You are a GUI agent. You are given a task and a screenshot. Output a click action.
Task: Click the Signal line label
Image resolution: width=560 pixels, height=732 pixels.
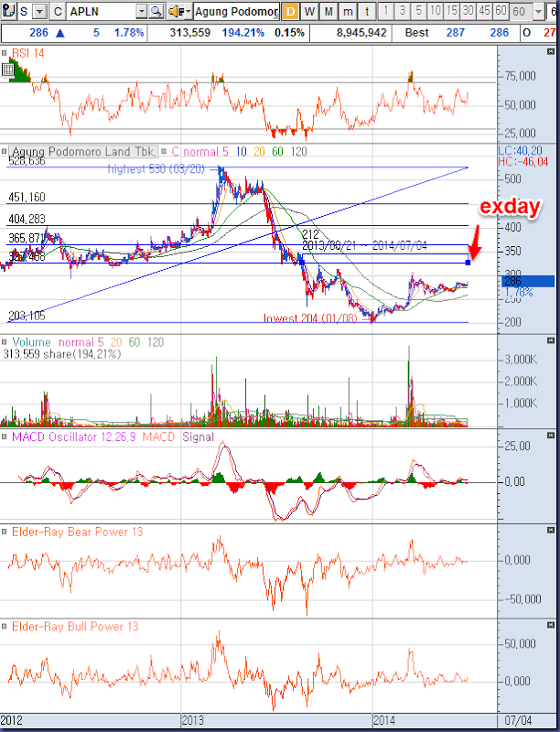(x=198, y=437)
